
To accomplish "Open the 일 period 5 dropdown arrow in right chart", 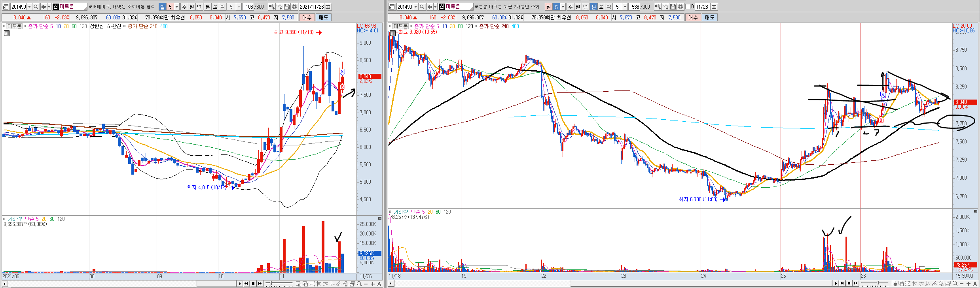I will 563,7.
